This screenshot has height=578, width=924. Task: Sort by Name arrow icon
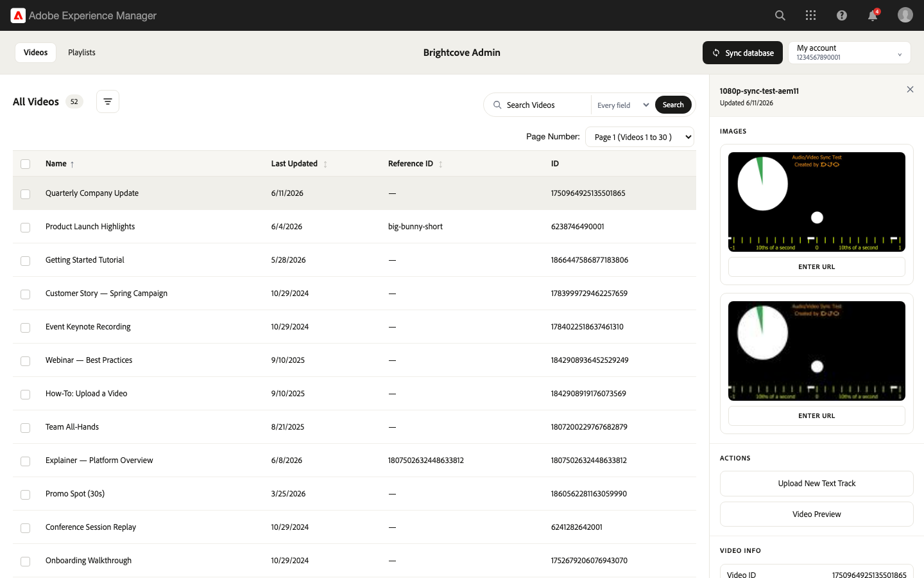tap(72, 164)
